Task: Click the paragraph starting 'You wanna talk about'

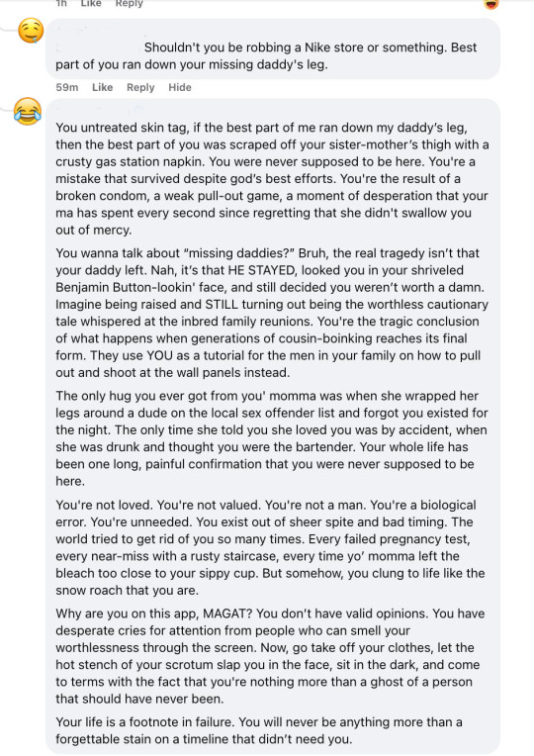Action: (x=272, y=313)
